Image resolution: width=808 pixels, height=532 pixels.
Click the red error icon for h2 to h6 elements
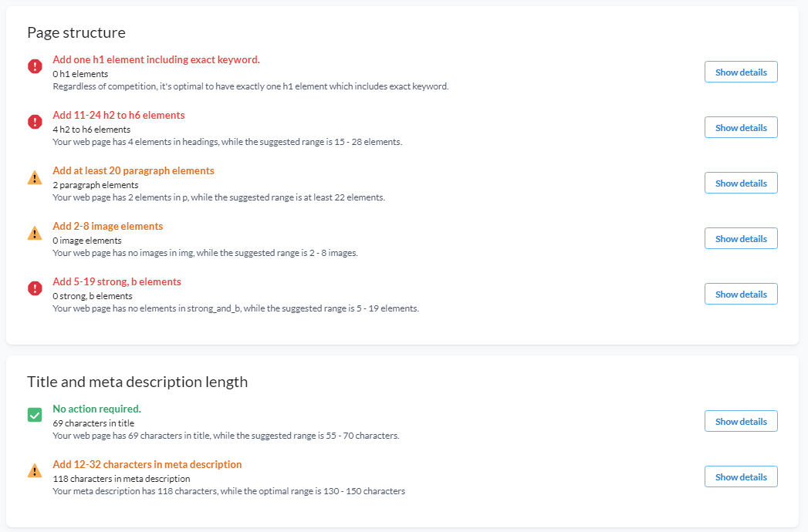[35, 122]
